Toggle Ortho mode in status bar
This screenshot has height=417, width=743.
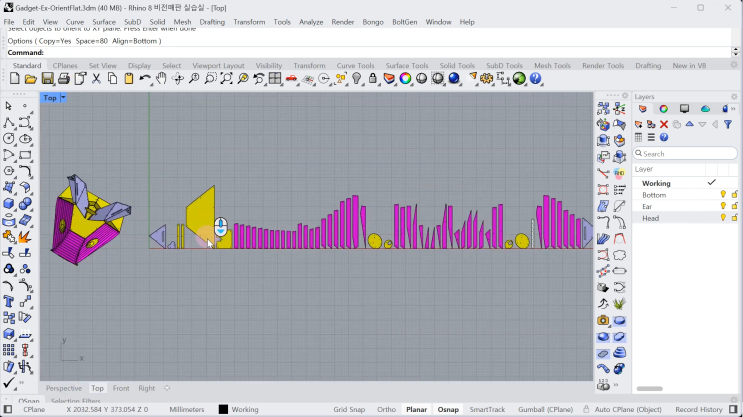coord(386,409)
